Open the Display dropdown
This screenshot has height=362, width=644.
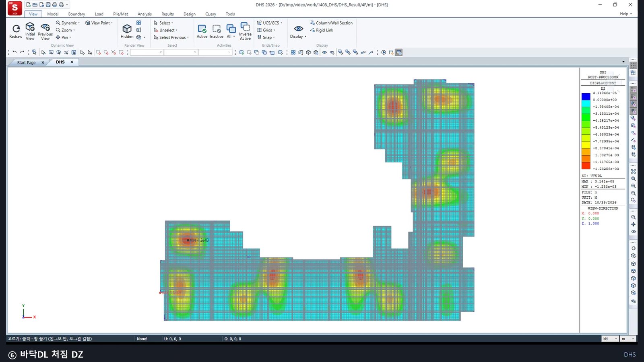(x=298, y=32)
